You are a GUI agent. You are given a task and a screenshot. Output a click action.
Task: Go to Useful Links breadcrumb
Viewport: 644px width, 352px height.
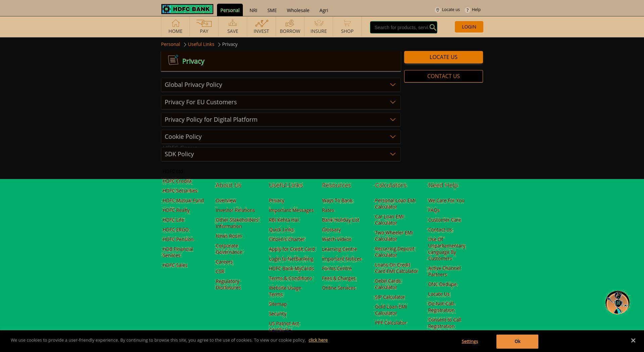(x=201, y=44)
